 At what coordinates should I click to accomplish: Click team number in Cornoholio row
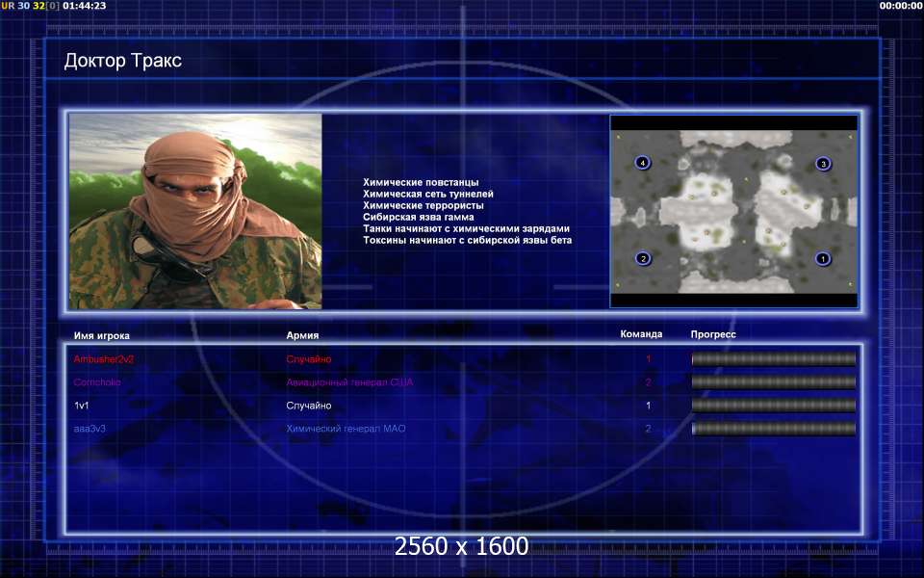[x=648, y=382]
